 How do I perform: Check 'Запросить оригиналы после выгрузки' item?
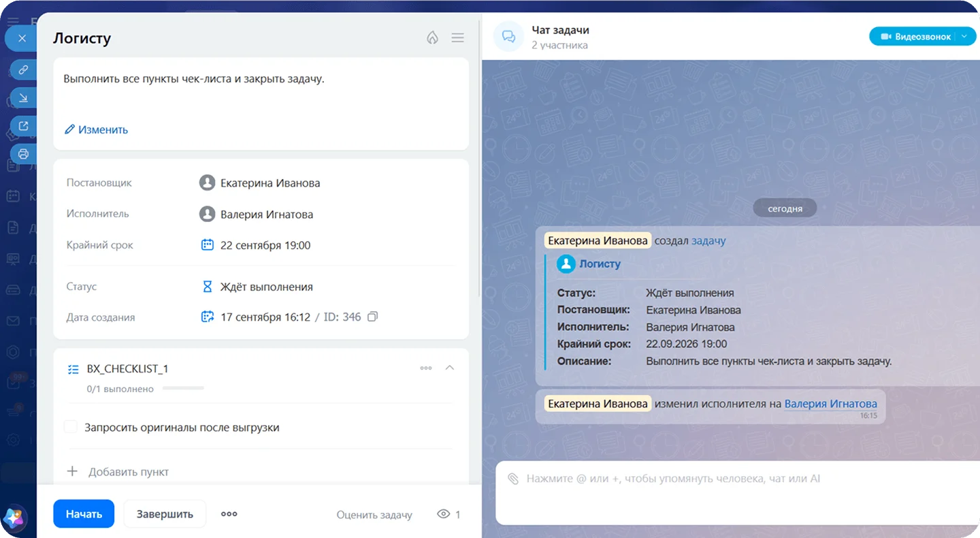[71, 427]
